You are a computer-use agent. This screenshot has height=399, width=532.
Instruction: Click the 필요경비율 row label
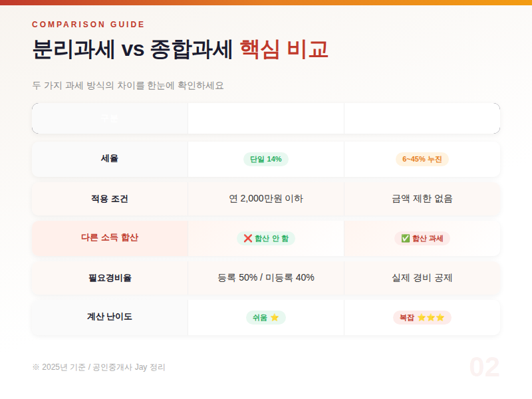pos(109,278)
